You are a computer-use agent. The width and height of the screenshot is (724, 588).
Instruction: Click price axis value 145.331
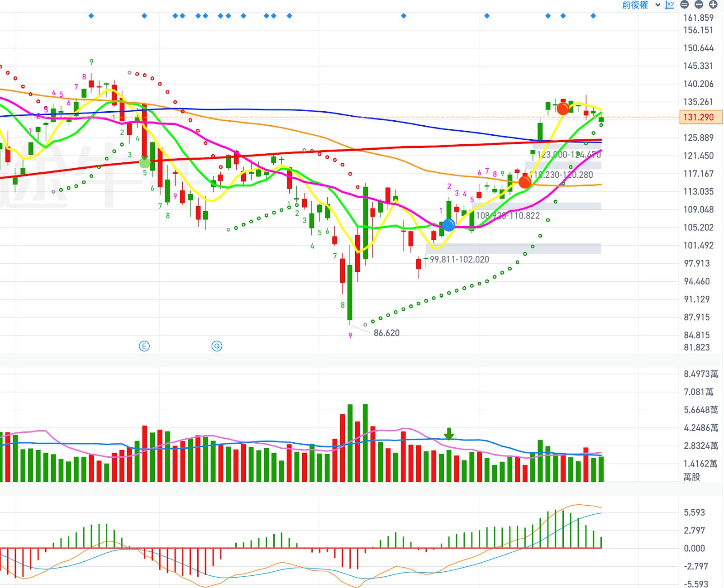click(x=698, y=66)
